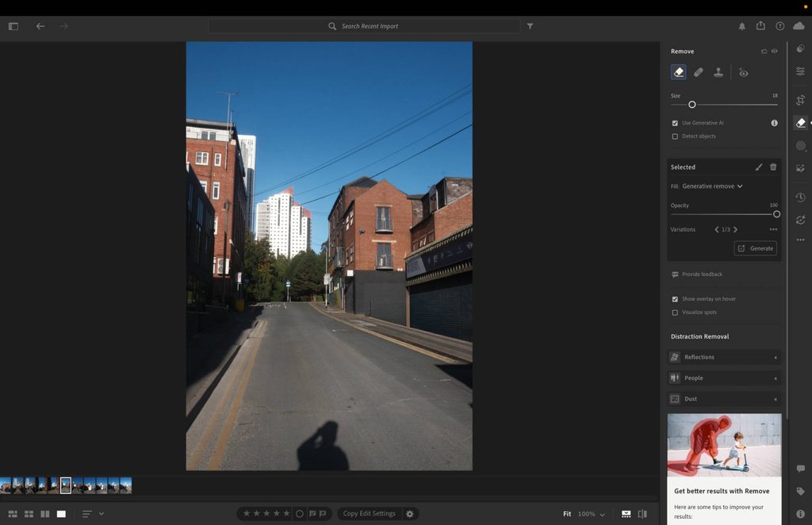Click the Search Recent Import field
The image size is (812, 525).
click(364, 26)
